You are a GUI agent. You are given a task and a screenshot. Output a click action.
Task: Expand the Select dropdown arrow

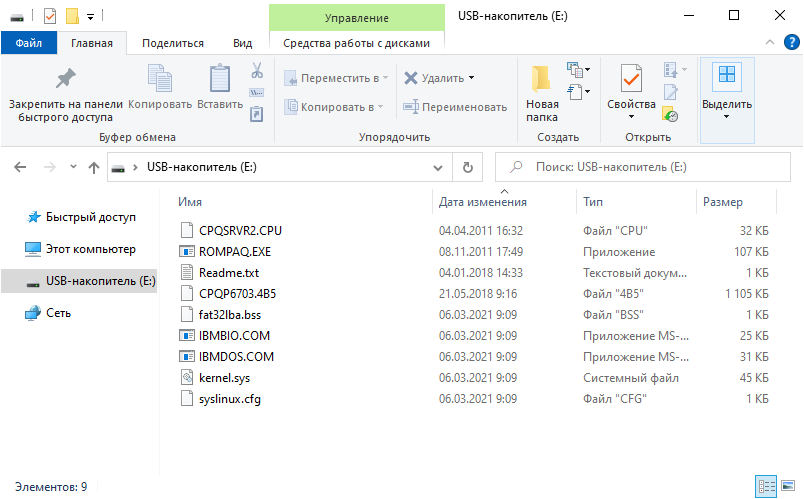(726, 117)
